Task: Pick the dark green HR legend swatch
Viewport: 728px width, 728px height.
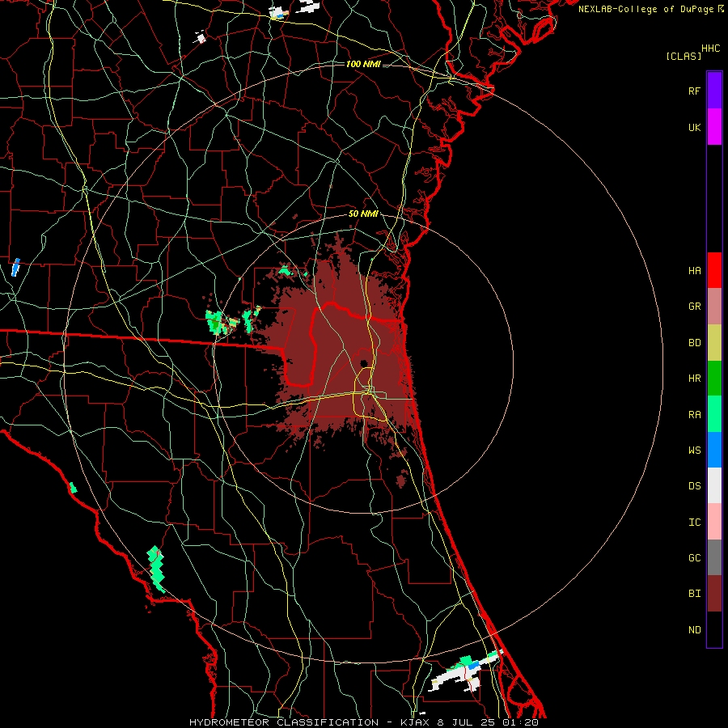Action: point(714,379)
